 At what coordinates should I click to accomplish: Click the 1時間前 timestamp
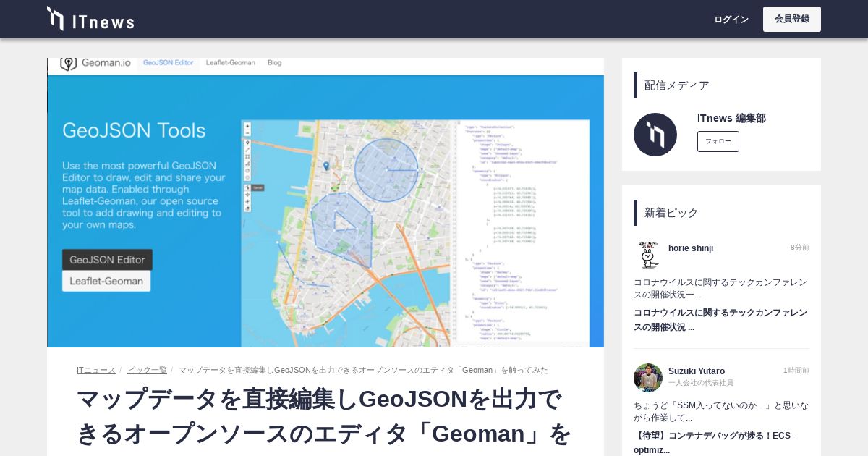coord(796,371)
